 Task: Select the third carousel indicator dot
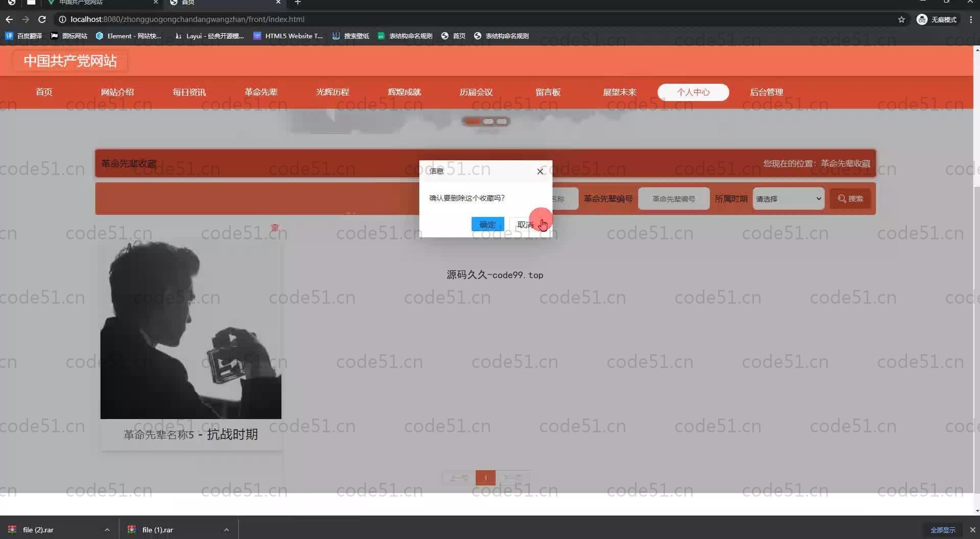click(x=502, y=121)
